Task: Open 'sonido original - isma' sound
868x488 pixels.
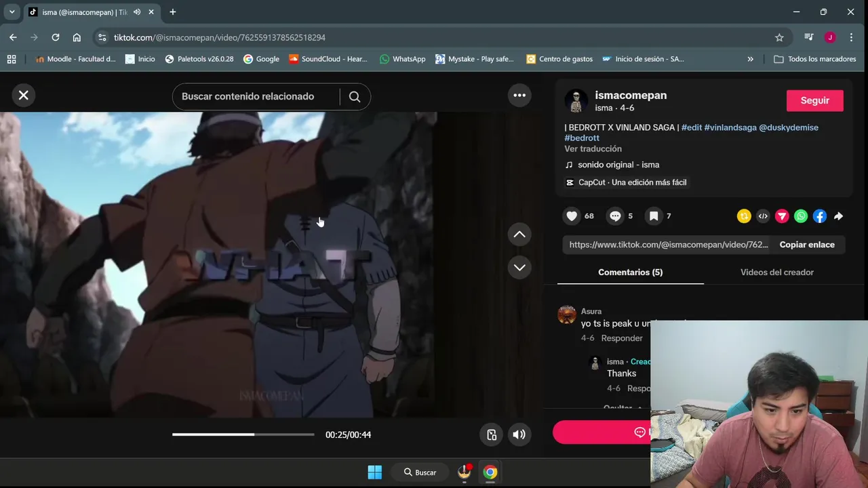Action: [x=618, y=165]
